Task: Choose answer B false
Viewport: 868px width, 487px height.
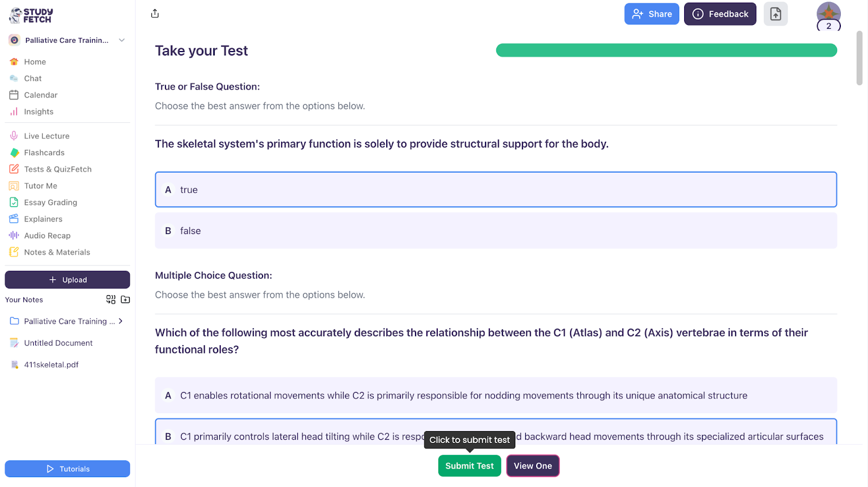Action: (x=495, y=230)
